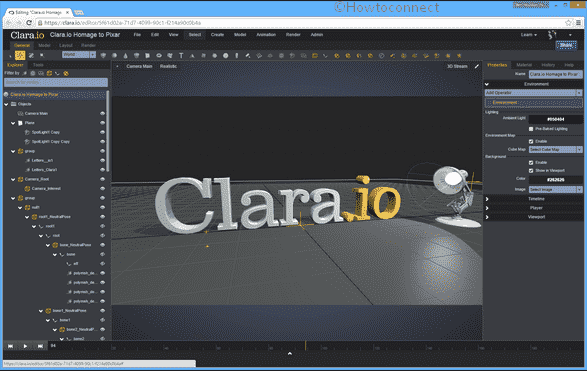Click the Realistic shading button

pyautogui.click(x=168, y=66)
